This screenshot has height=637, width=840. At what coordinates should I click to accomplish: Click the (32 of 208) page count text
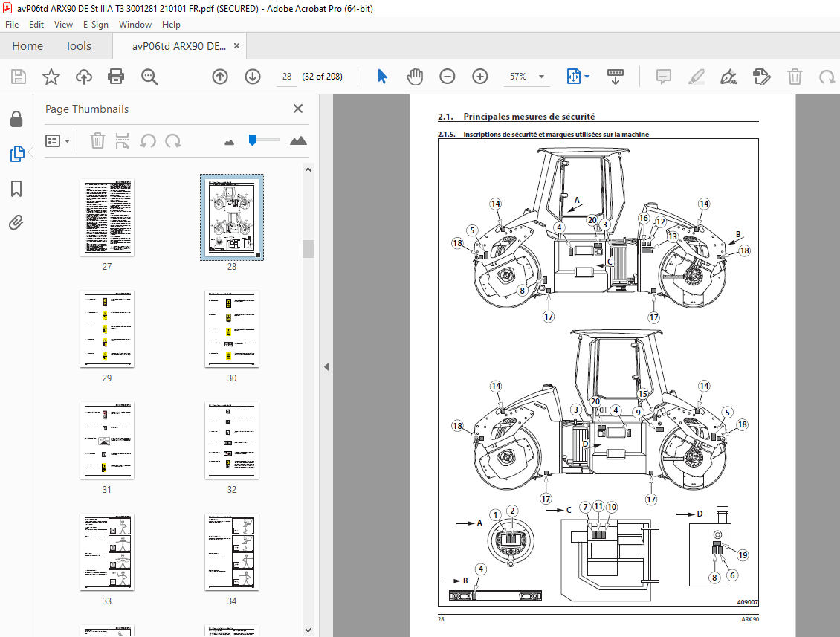click(x=322, y=77)
